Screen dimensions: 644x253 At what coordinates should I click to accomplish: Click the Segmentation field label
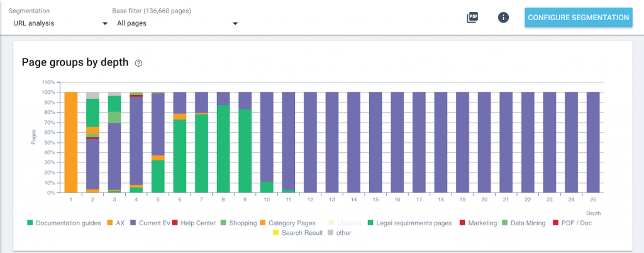pyautogui.click(x=29, y=11)
